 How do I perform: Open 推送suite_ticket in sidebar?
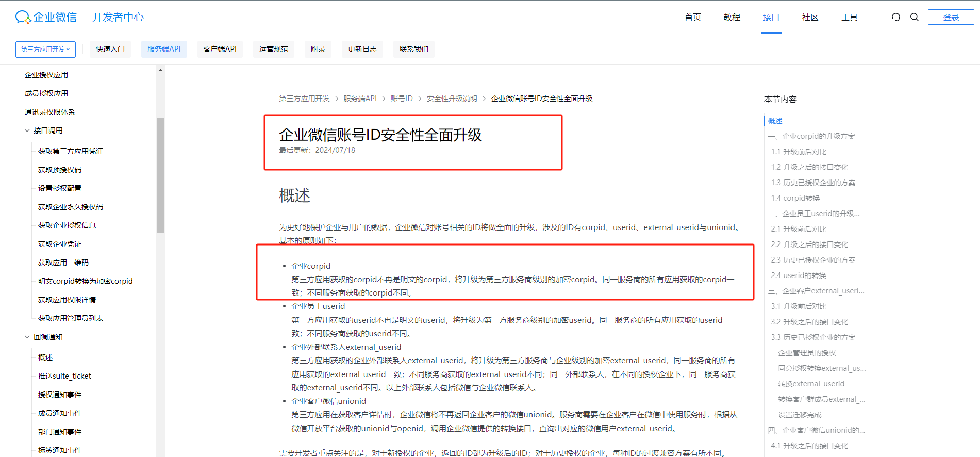(x=64, y=376)
